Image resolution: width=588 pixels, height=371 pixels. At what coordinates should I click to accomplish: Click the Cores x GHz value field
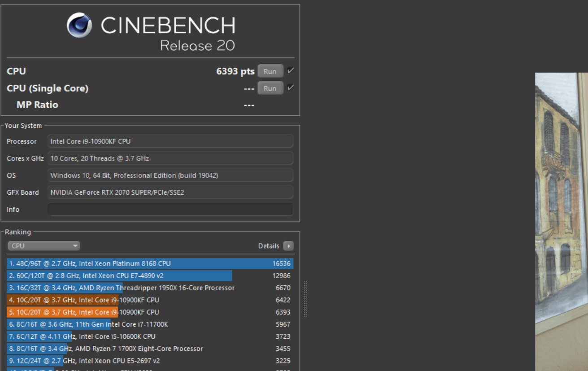(170, 158)
